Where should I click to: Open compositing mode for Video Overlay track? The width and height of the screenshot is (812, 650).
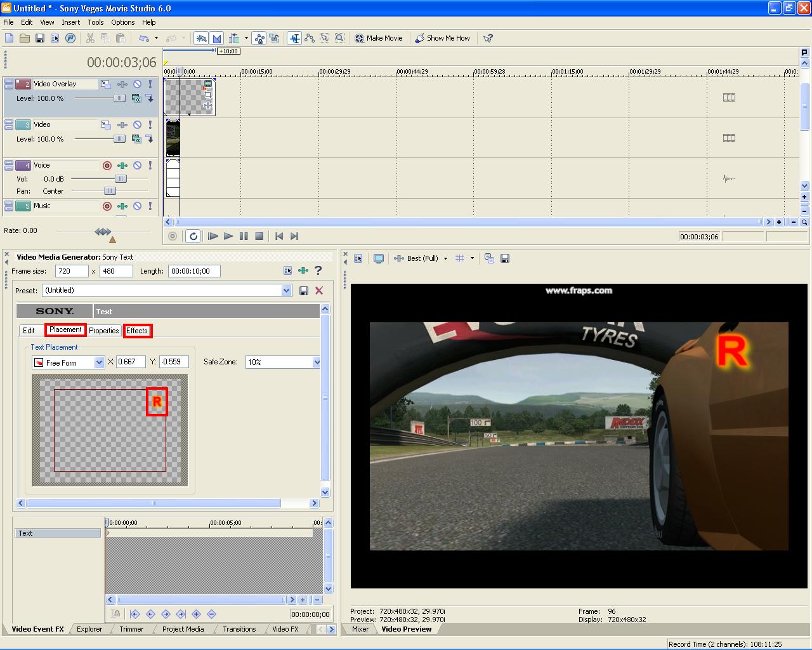coord(136,98)
